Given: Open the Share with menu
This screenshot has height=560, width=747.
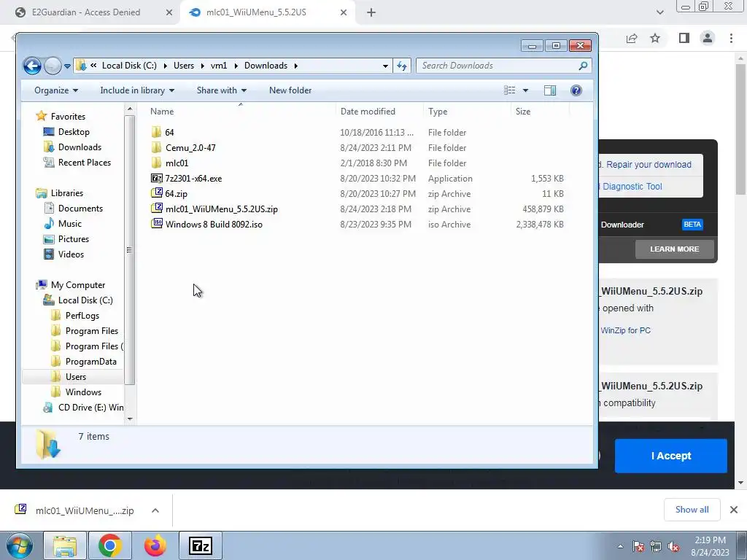Looking at the screenshot, I should [222, 90].
